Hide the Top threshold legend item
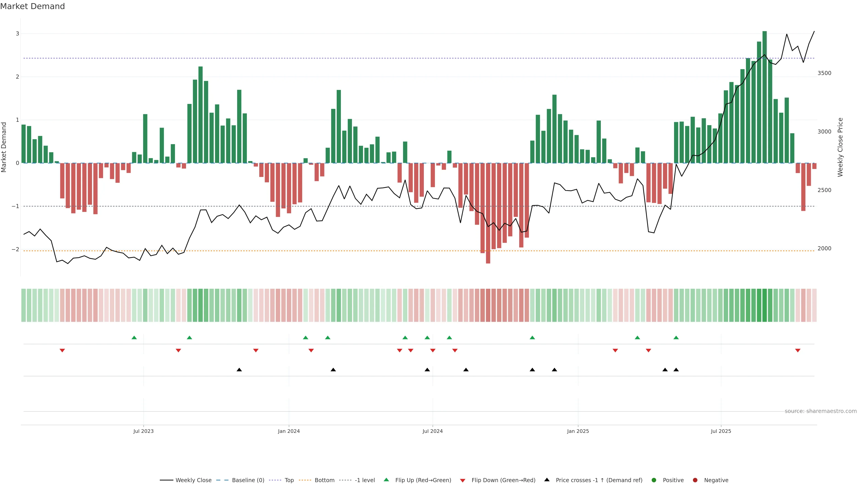The height and width of the screenshot is (488, 868). tap(289, 480)
